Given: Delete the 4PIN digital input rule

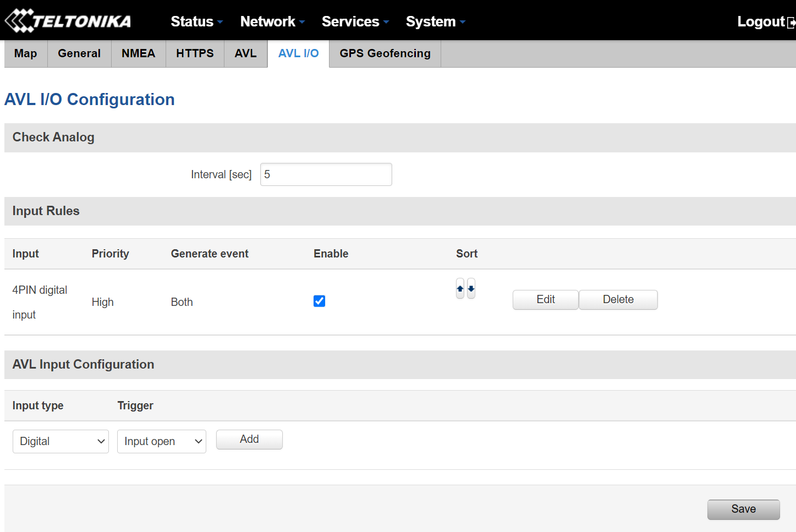Looking at the screenshot, I should click(618, 299).
